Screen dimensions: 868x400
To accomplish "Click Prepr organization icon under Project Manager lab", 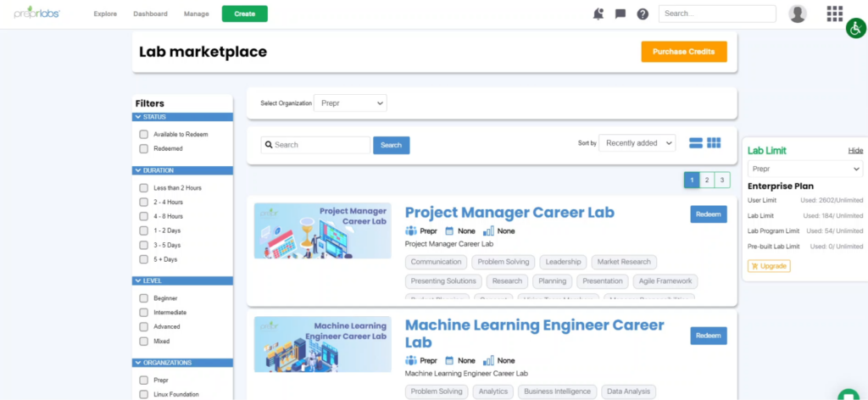I will point(411,231).
